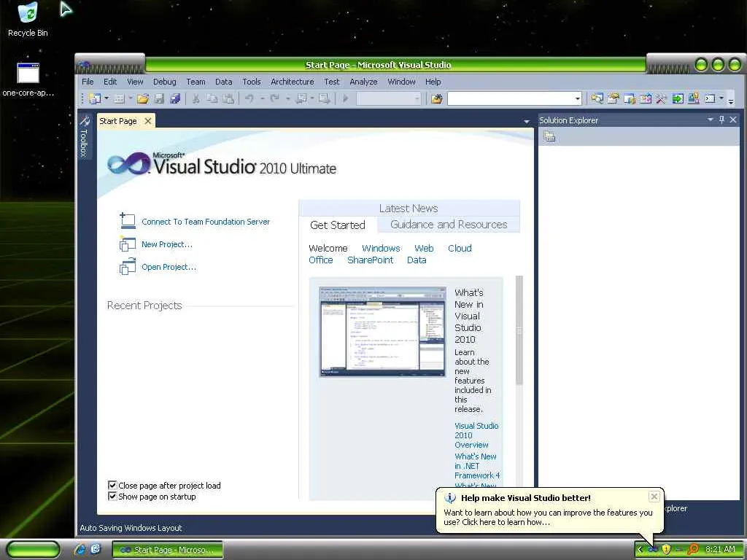Click the Command Window toolbar icon
Screen dimensions: 747x560
(710, 98)
